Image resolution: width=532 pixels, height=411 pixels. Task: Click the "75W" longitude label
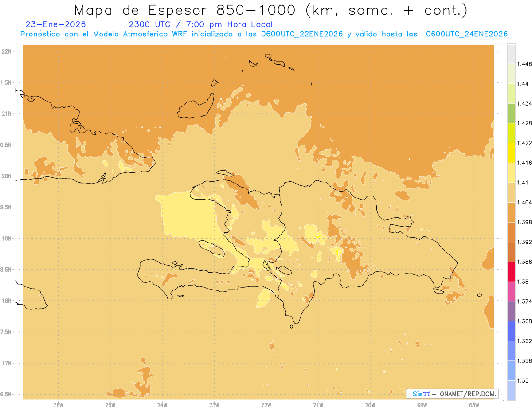(110, 405)
